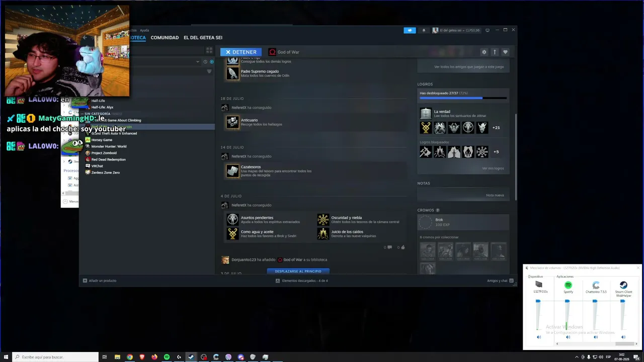Toggle grid view icon in Steam library sidebar
This screenshot has width=644, height=362.
(209, 50)
